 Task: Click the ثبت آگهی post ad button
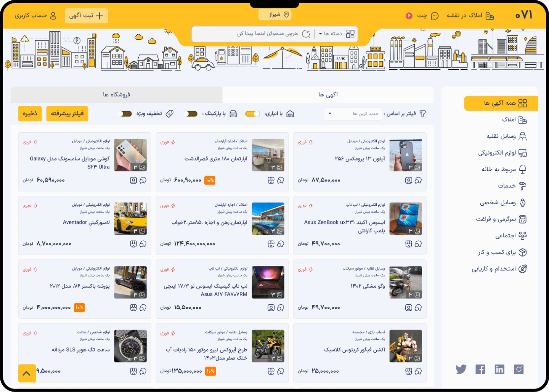pos(87,16)
